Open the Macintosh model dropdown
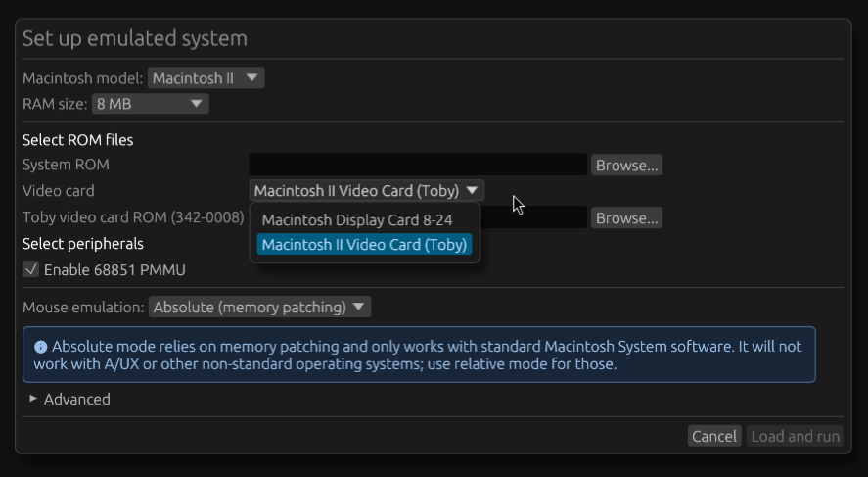 click(206, 78)
